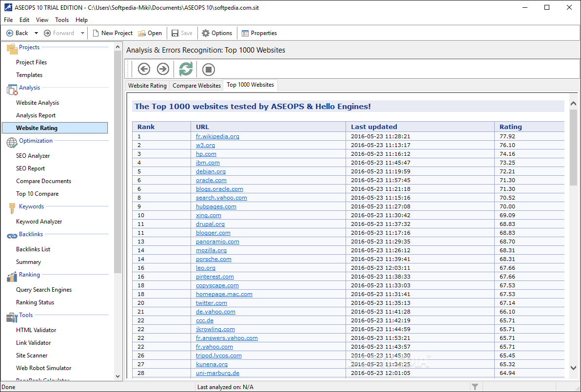This screenshot has height=392, width=581.
Task: Open Templates in sidebar
Action: coord(29,75)
